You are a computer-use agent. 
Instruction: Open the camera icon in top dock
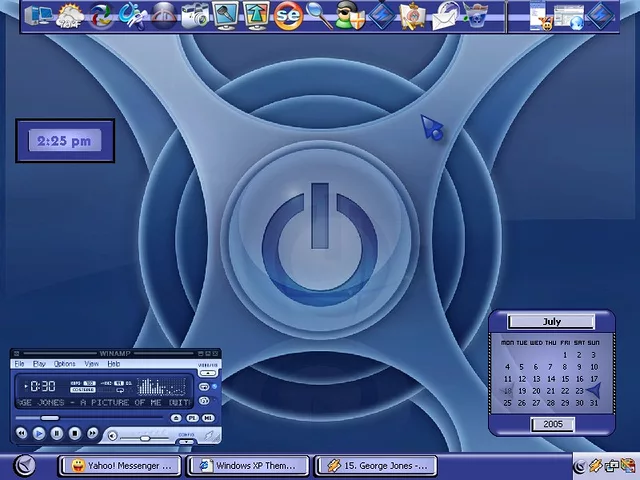tap(196, 15)
